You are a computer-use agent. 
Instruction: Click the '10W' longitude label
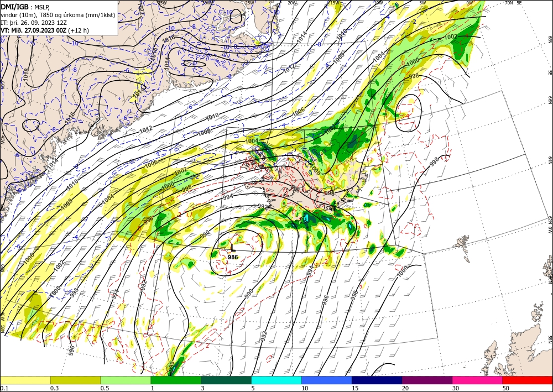point(378,3)
